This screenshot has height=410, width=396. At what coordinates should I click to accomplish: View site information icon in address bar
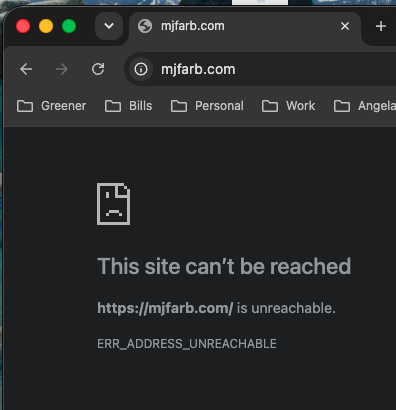[x=141, y=69]
